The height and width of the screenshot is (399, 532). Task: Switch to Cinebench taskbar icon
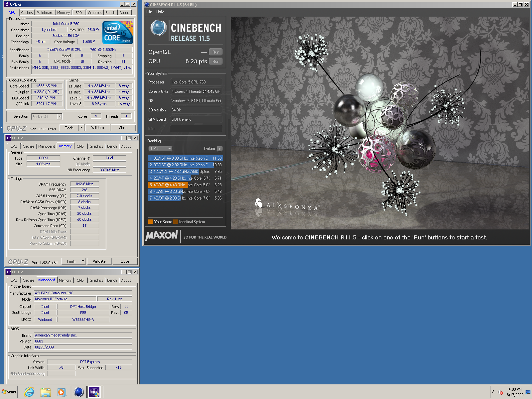click(78, 392)
